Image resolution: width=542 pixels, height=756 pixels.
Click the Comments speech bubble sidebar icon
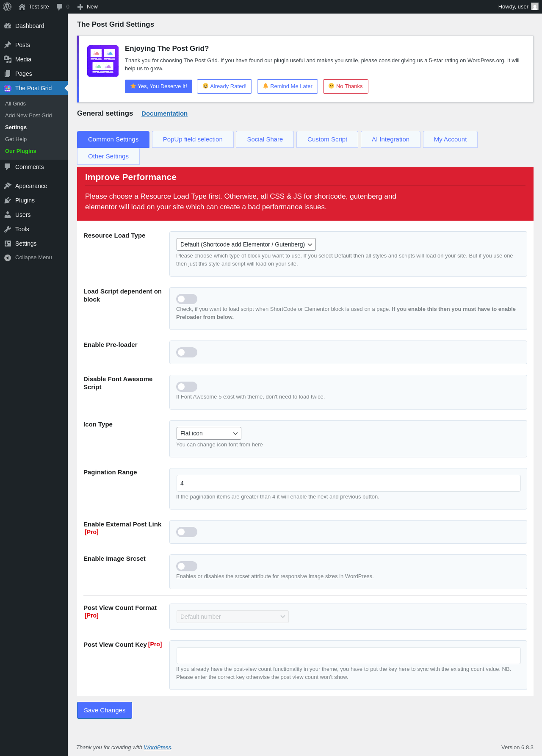tap(8, 167)
